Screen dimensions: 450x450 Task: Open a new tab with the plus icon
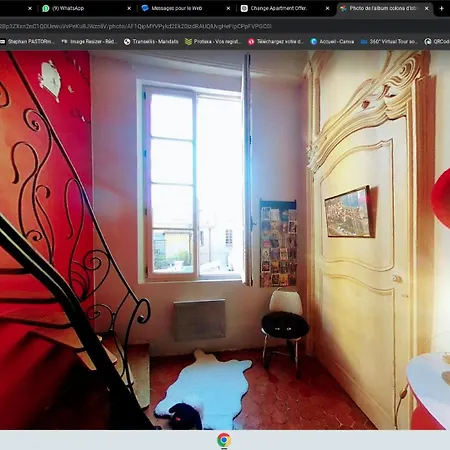(x=442, y=8)
